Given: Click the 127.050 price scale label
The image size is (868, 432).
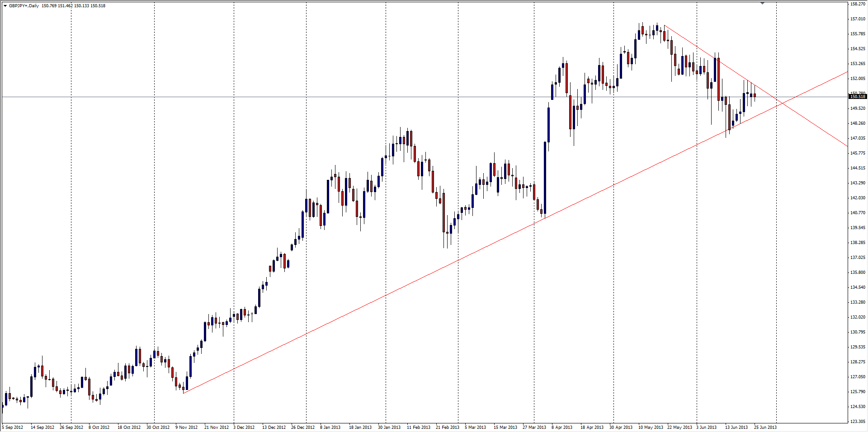Looking at the screenshot, I should [858, 377].
